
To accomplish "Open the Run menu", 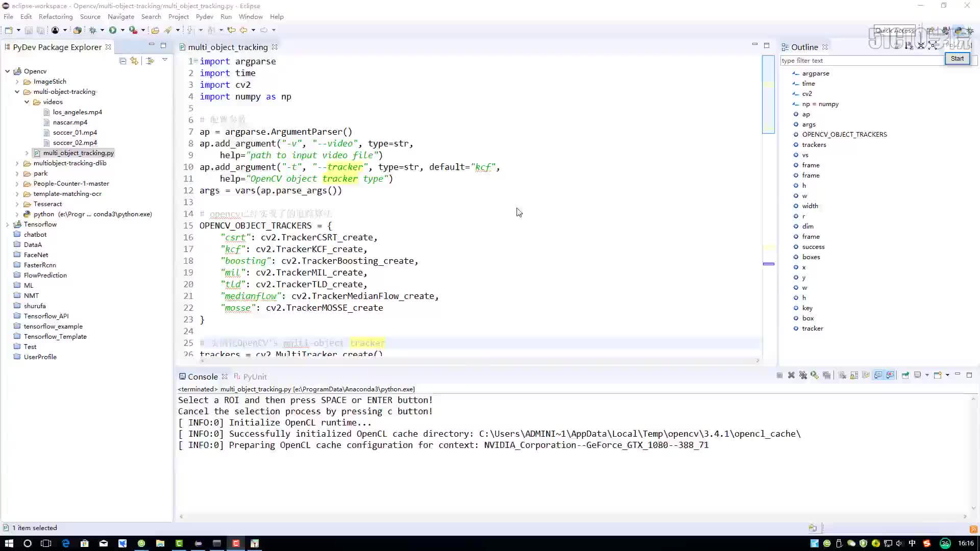I will tap(226, 16).
